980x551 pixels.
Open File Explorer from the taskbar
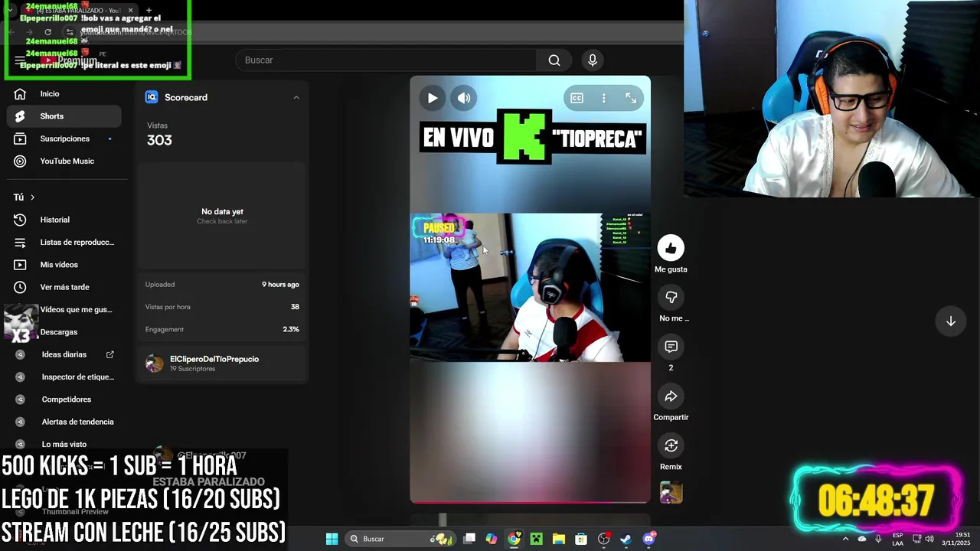pyautogui.click(x=559, y=539)
